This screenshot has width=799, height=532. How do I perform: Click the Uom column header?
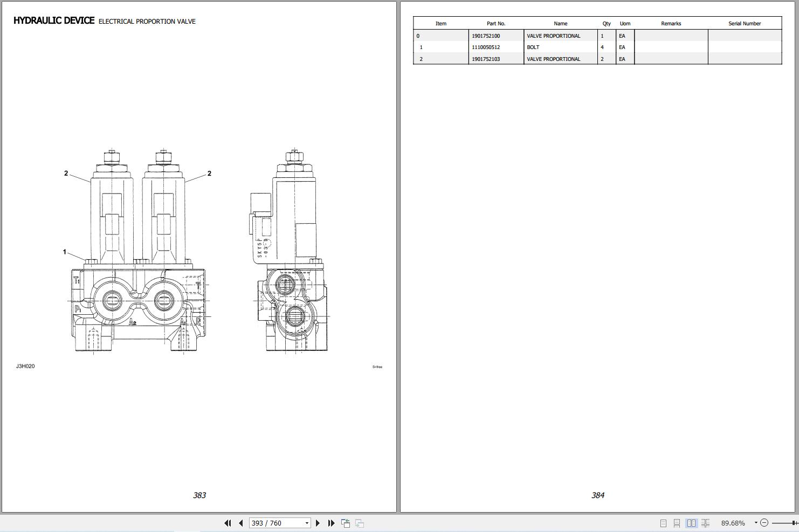pos(625,24)
